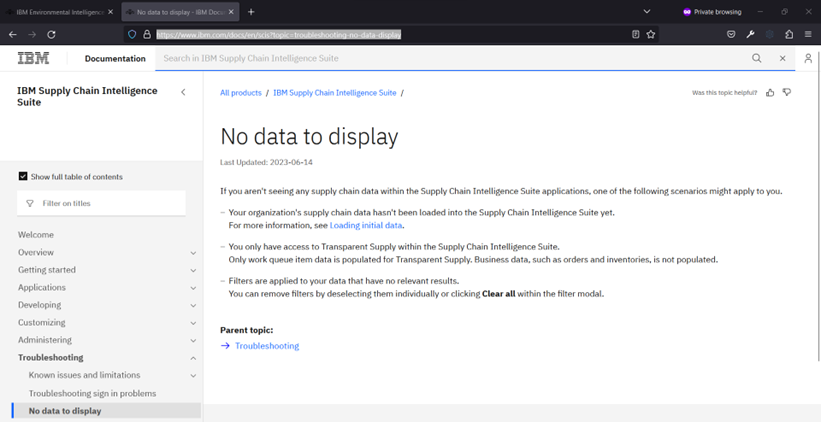
Task: Expand Known issues and limitations
Action: [193, 376]
